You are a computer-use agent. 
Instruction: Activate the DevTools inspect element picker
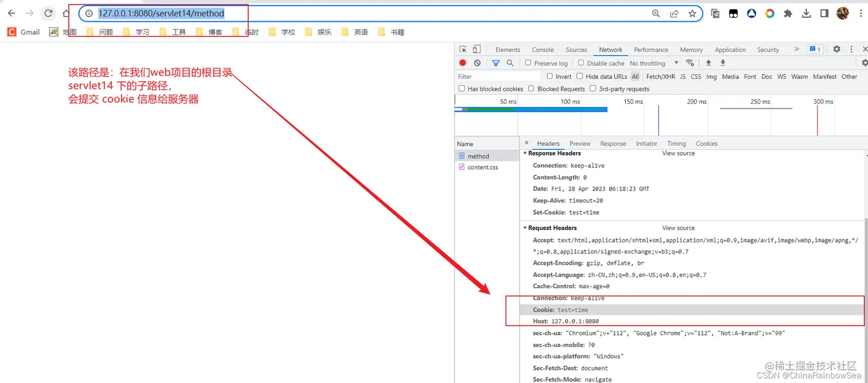pos(463,49)
